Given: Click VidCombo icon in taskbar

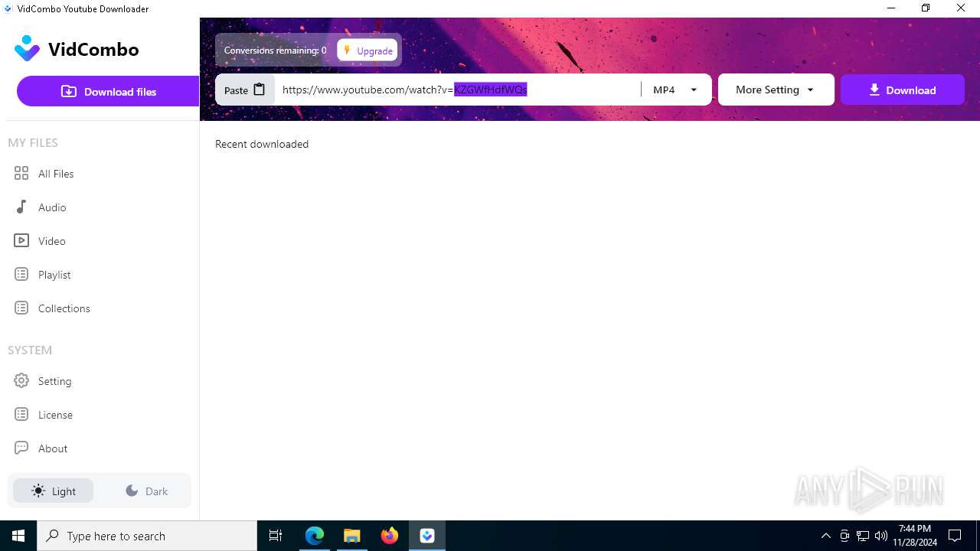Looking at the screenshot, I should pos(427,536).
